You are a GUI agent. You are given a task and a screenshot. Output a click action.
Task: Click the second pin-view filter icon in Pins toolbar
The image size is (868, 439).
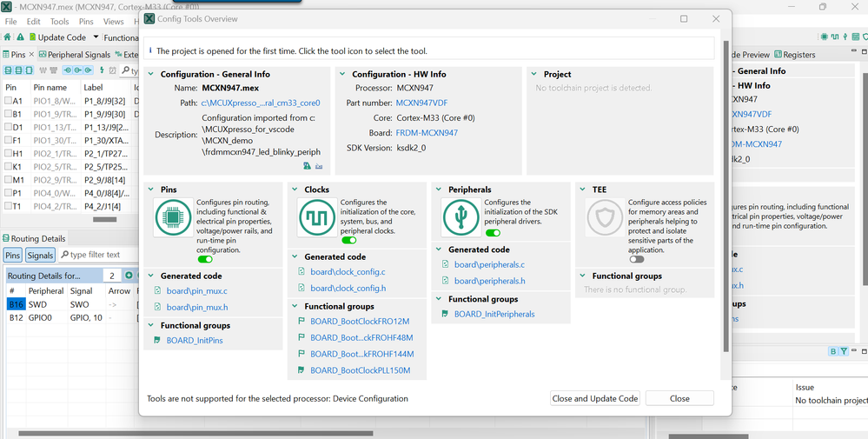[x=18, y=70]
